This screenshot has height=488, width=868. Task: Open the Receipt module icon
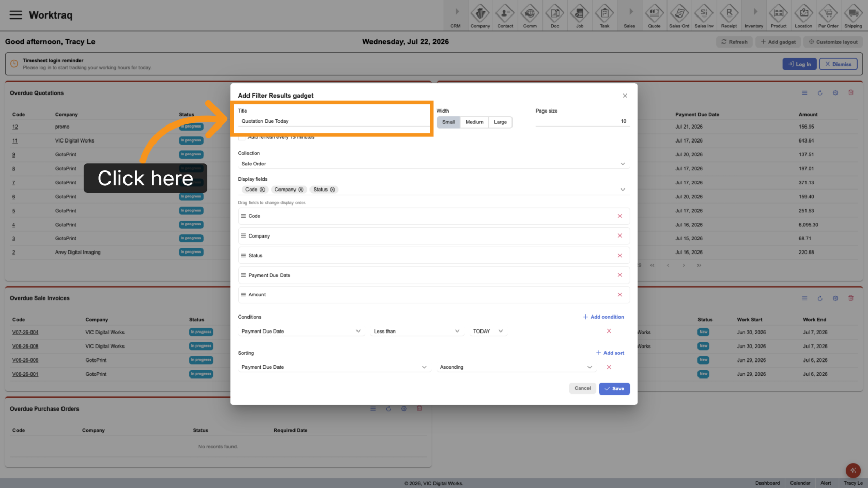point(729,15)
